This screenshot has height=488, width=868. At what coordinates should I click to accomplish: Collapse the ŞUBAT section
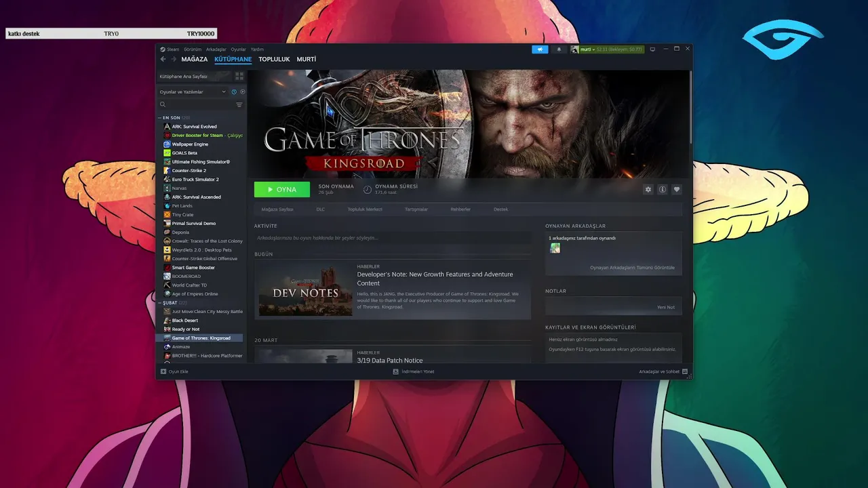[x=159, y=303]
